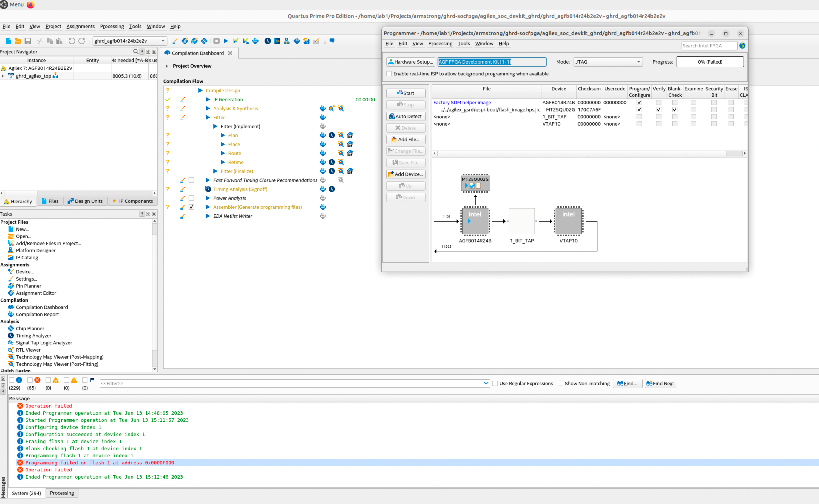Viewport: 819px width, 504px height.
Task: Click the feedback speech-bubble toolbar icon
Action: pos(332,41)
